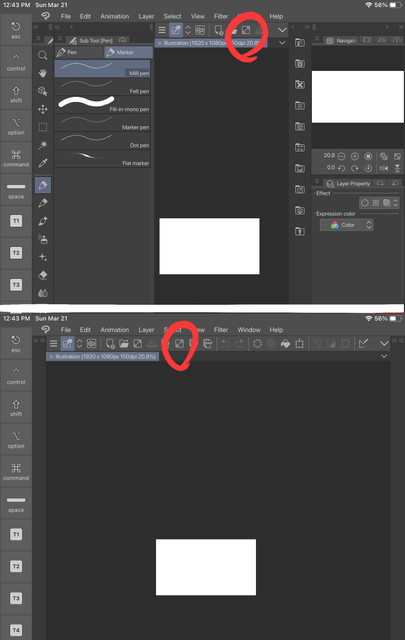The width and height of the screenshot is (405, 640).
Task: Toggle option modifier key in lower edge keyboard
Action: point(16,440)
